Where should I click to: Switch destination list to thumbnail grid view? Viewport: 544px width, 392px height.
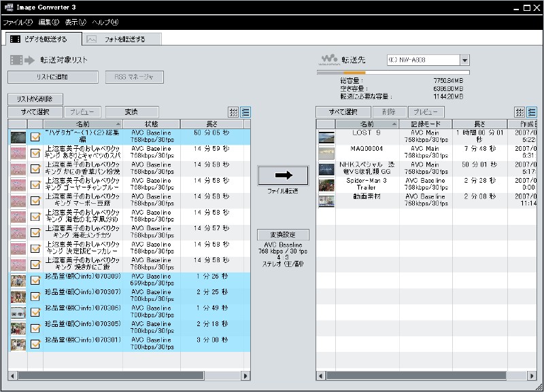click(520, 112)
